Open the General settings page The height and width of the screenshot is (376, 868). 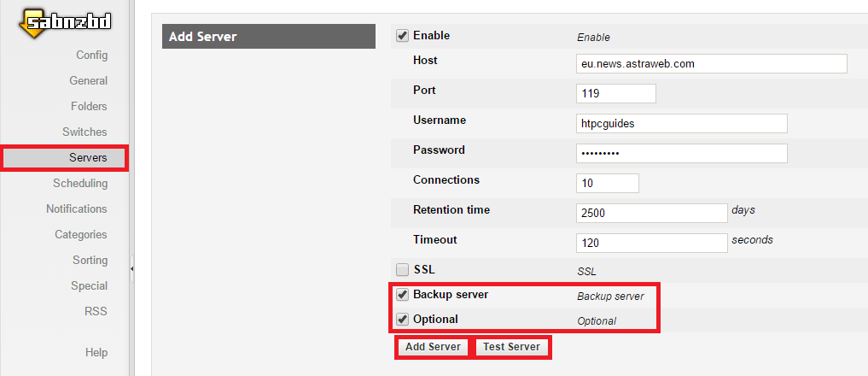[88, 81]
